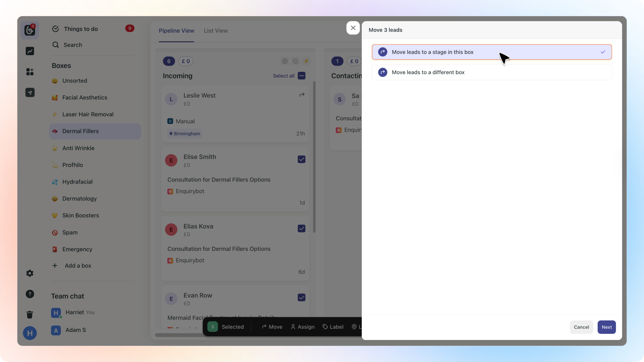Click the Incoming lead count badge 6
The height and width of the screenshot is (362, 644).
coord(169,61)
